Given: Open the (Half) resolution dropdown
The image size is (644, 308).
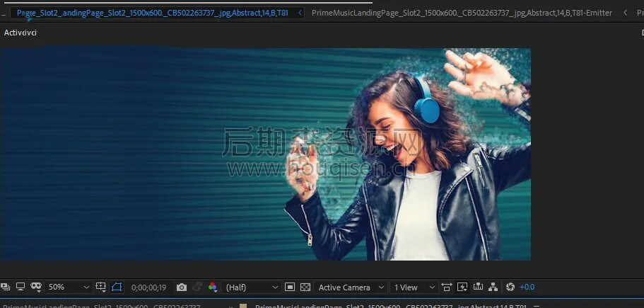Looking at the screenshot, I should [252, 287].
